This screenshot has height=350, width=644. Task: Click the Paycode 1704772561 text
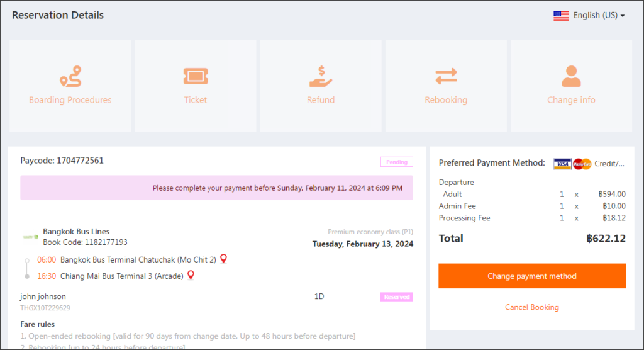pos(62,161)
